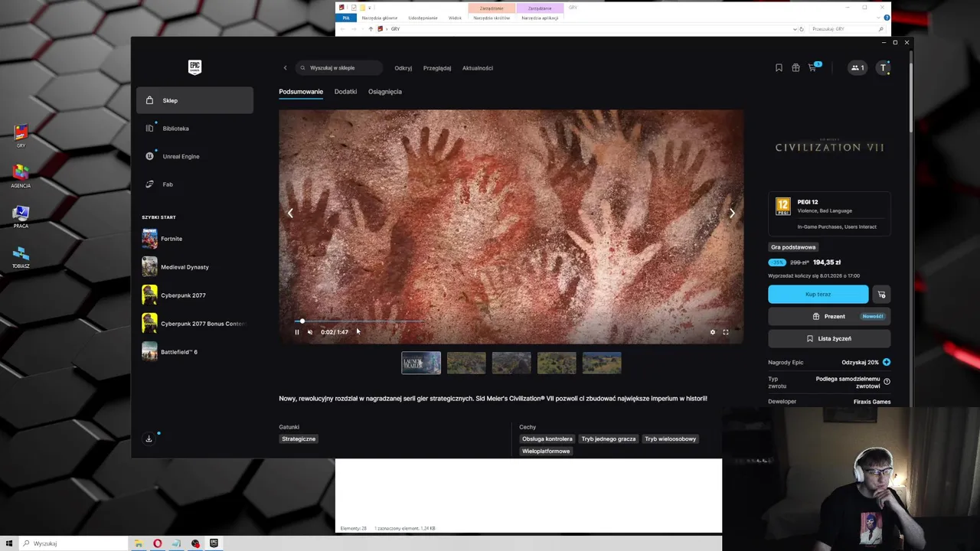Screen dimensions: 980x551
Task: Select the Dodatki tab
Action: [x=345, y=92]
